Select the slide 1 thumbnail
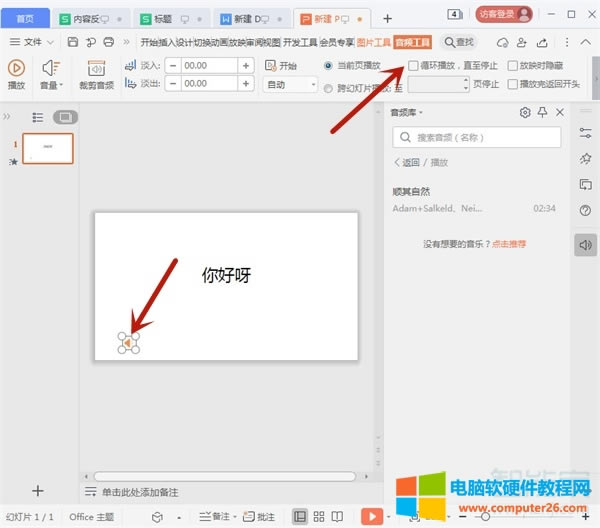Image resolution: width=600 pixels, height=528 pixels. click(47, 148)
